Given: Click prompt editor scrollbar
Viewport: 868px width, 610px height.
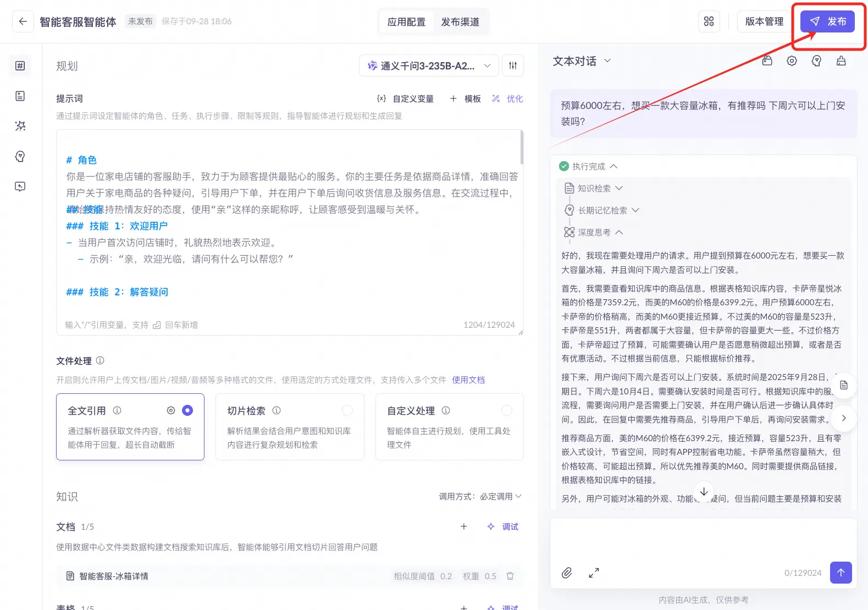Looking at the screenshot, I should pyautogui.click(x=521, y=147).
